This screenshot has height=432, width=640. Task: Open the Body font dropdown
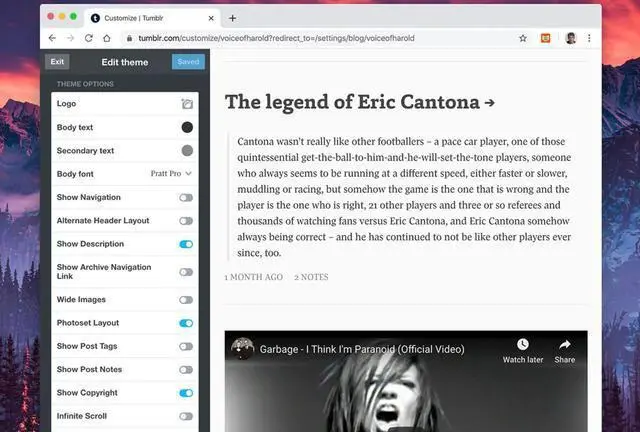coord(171,174)
